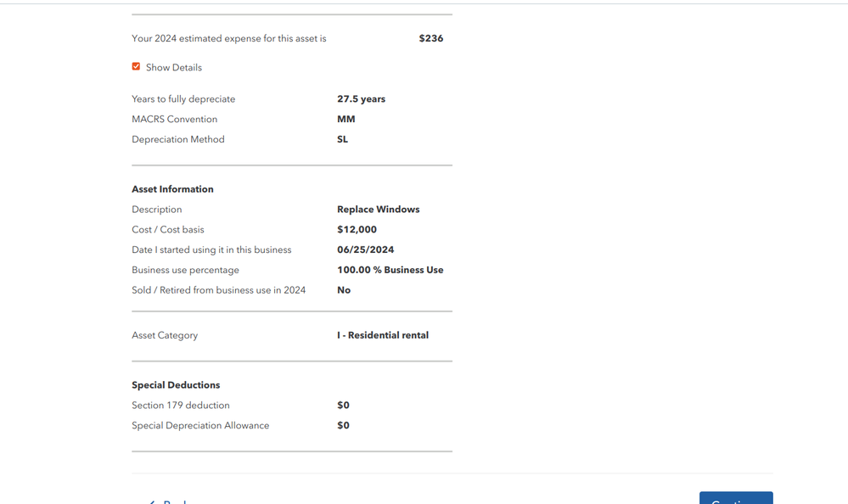The image size is (848, 504).
Task: Uncheck the Show Details checkbox
Action: tap(136, 66)
